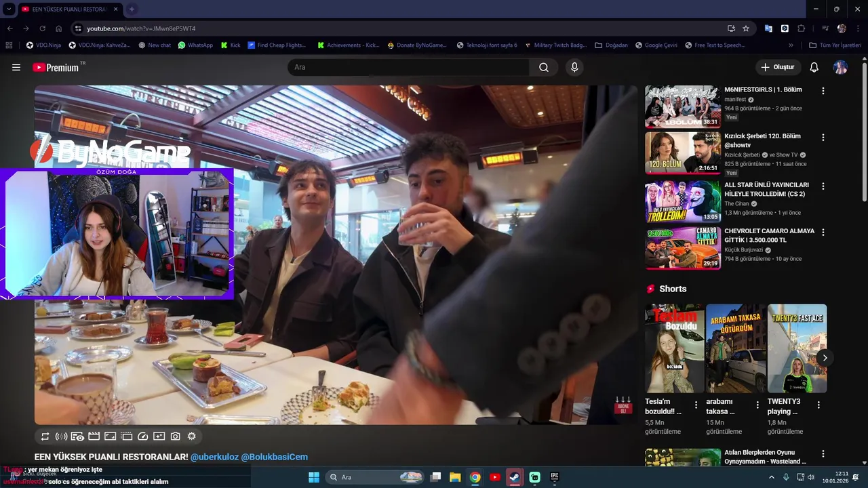Open options for Atılan Blerplerden Oyunu video
Viewport: 868px width, 488px height.
point(823,453)
